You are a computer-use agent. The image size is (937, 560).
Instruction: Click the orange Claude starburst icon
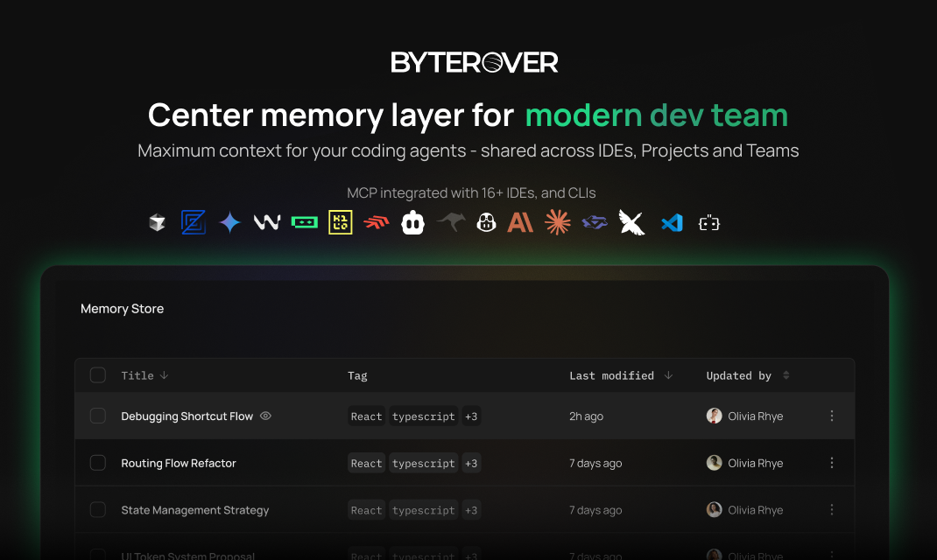558,222
